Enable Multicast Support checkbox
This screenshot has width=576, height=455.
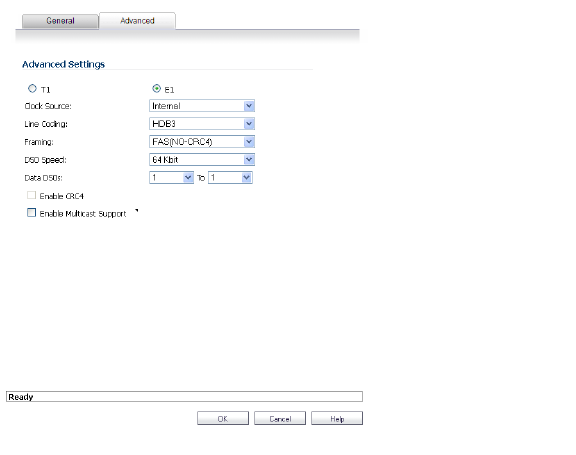32,213
